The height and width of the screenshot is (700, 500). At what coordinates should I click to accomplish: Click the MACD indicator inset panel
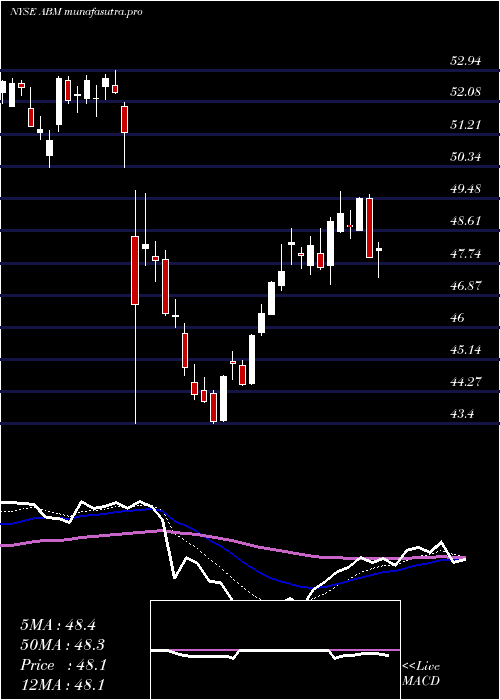coord(275,650)
